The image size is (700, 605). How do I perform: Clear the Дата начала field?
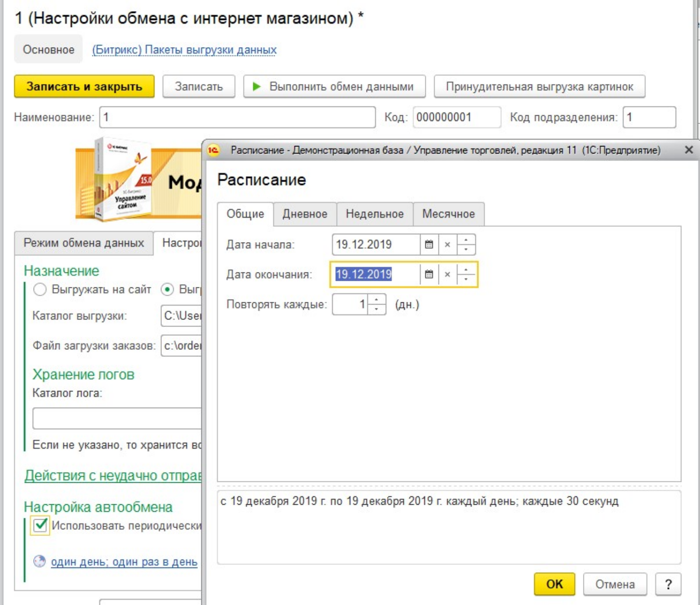pos(447,244)
